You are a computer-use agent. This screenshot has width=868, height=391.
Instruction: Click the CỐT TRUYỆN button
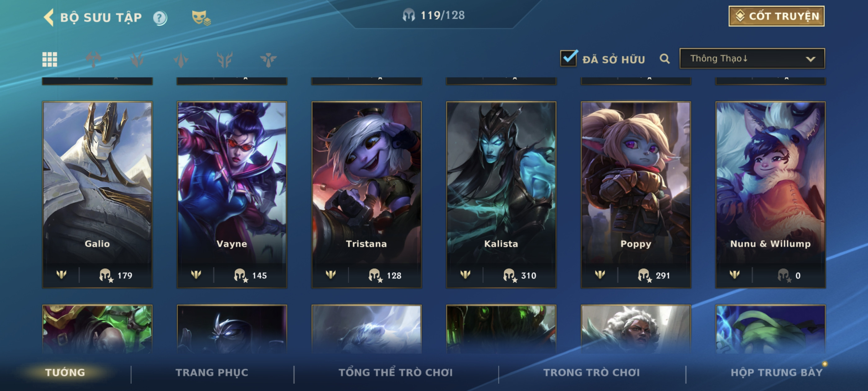776,16
